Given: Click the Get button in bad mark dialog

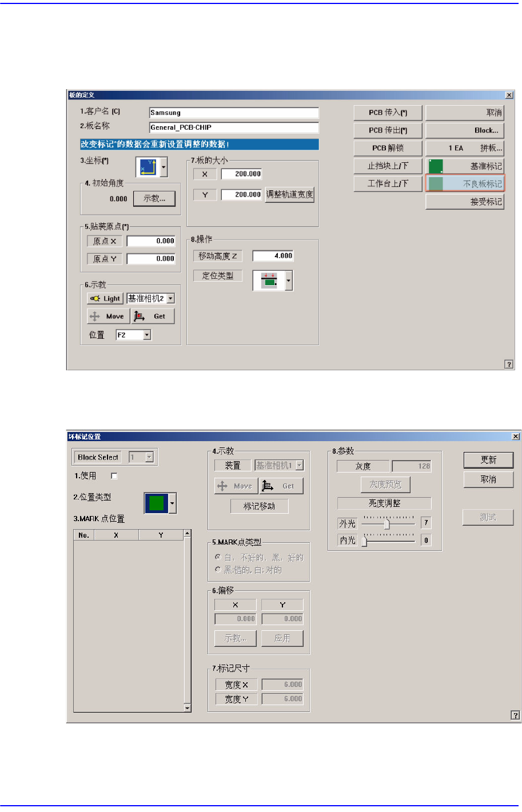Looking at the screenshot, I should click(282, 486).
